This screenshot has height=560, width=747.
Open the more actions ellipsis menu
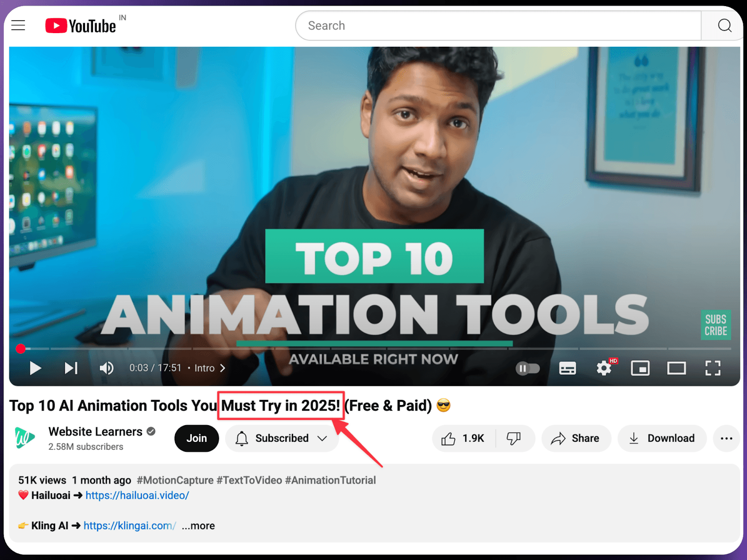726,438
